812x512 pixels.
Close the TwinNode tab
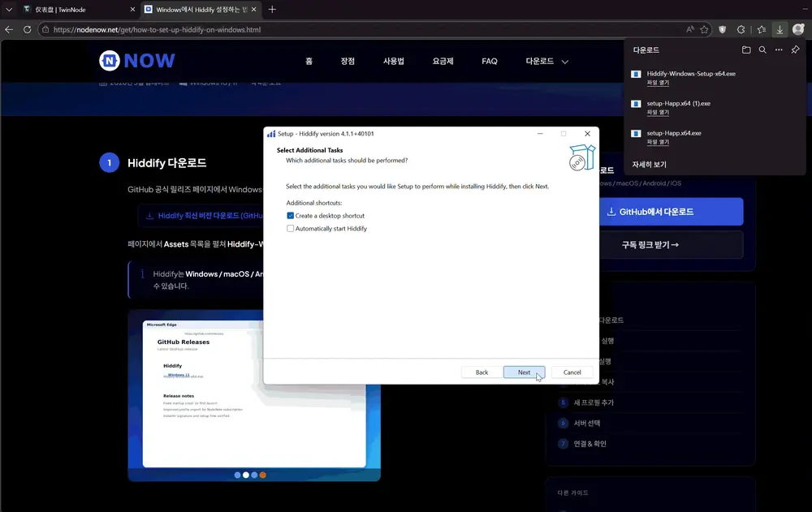coord(132,9)
